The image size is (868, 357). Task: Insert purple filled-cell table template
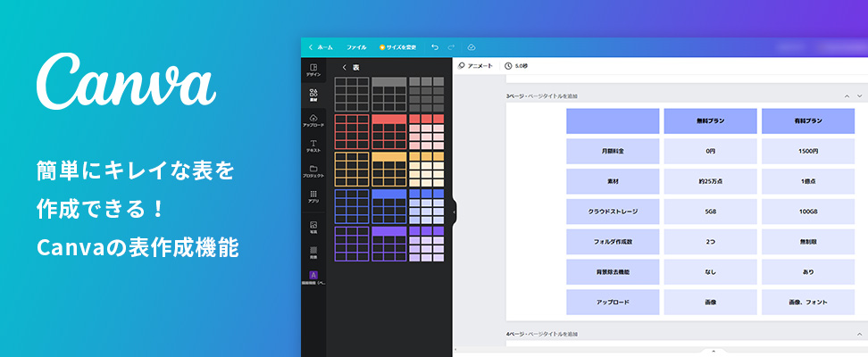click(426, 244)
